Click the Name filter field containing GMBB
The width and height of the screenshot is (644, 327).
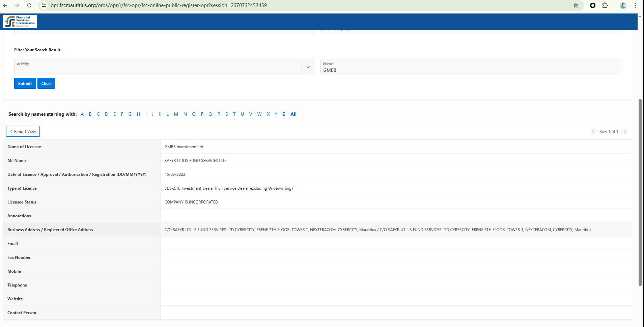[x=470, y=70]
